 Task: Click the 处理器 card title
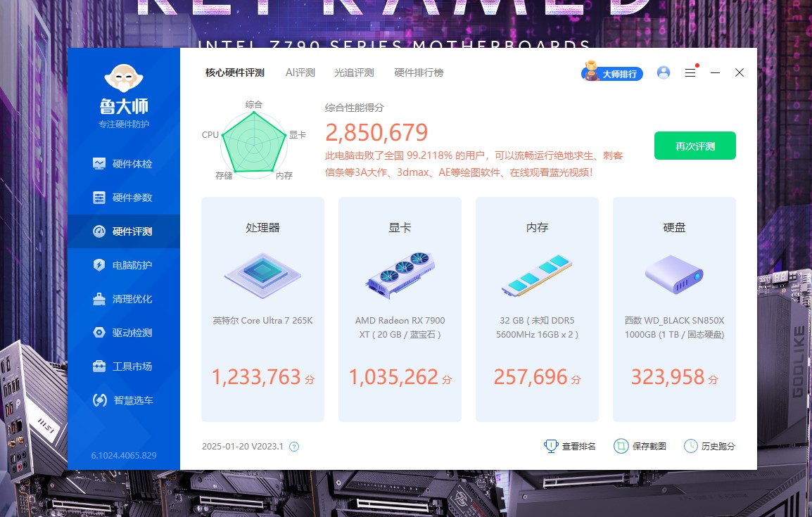262,228
